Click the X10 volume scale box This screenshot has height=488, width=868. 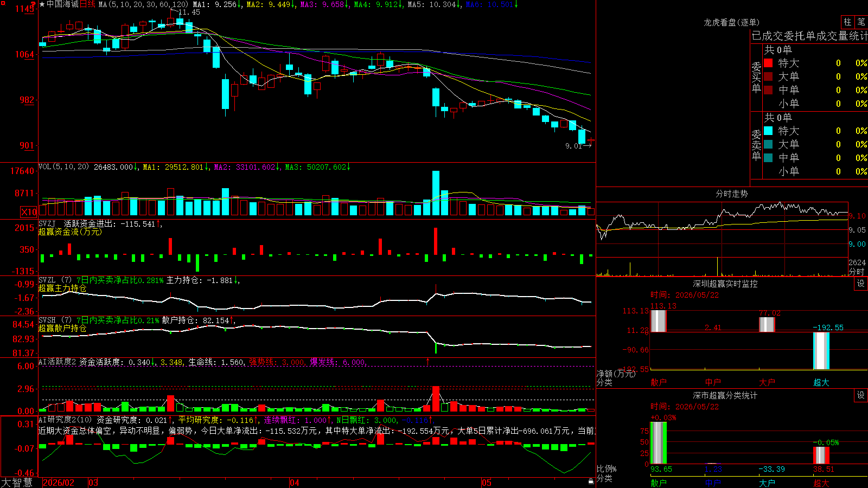[x=29, y=212]
